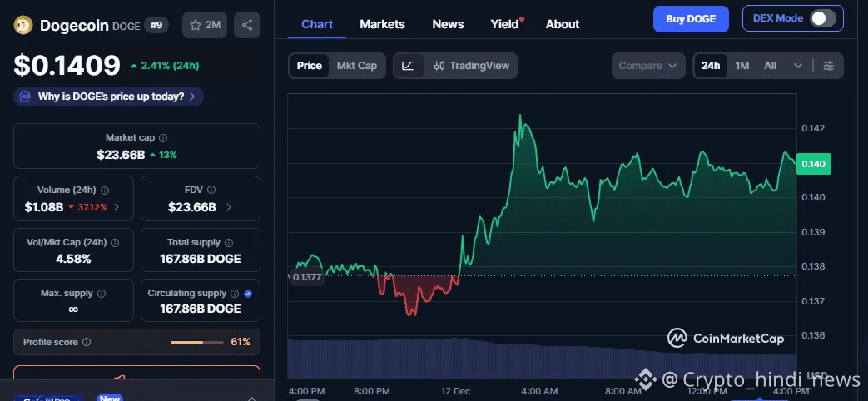Click the Profile score info icon
The width and height of the screenshot is (868, 401).
click(87, 342)
